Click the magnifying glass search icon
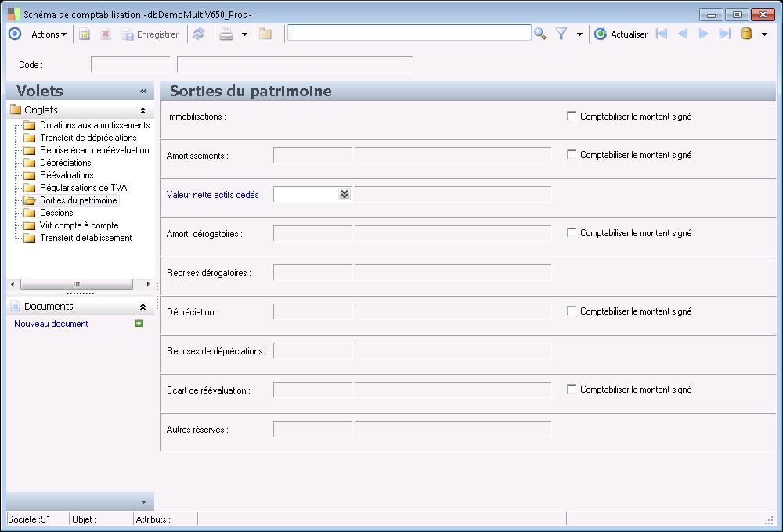 pos(539,34)
